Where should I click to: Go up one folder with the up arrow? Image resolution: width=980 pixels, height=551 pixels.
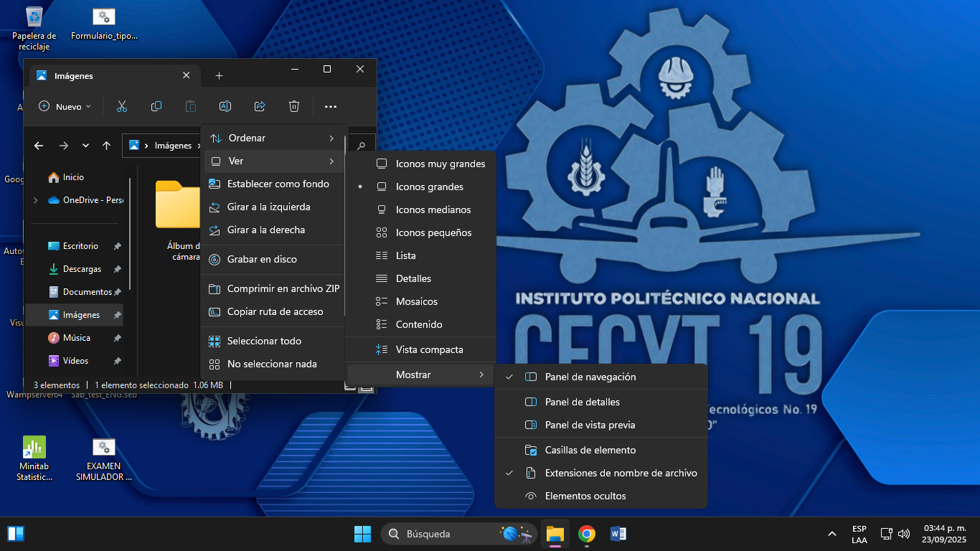point(106,146)
